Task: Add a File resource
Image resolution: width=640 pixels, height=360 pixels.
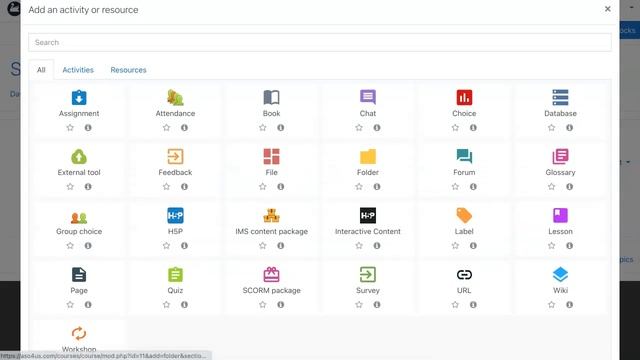Action: tap(271, 156)
